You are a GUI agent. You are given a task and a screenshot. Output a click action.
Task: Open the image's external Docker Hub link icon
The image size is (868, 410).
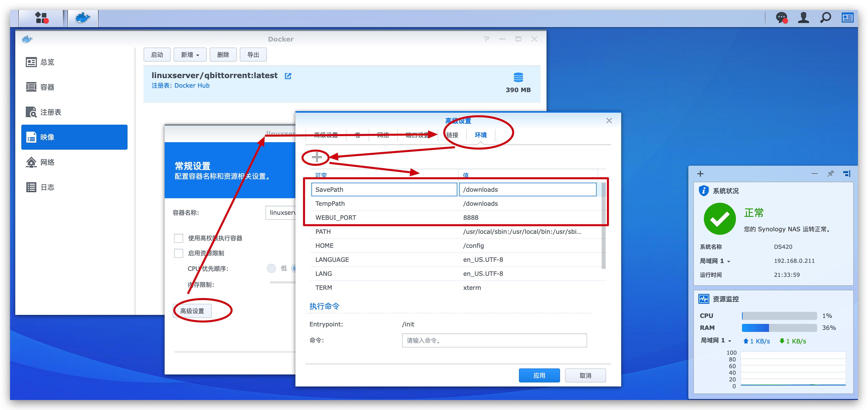[288, 76]
